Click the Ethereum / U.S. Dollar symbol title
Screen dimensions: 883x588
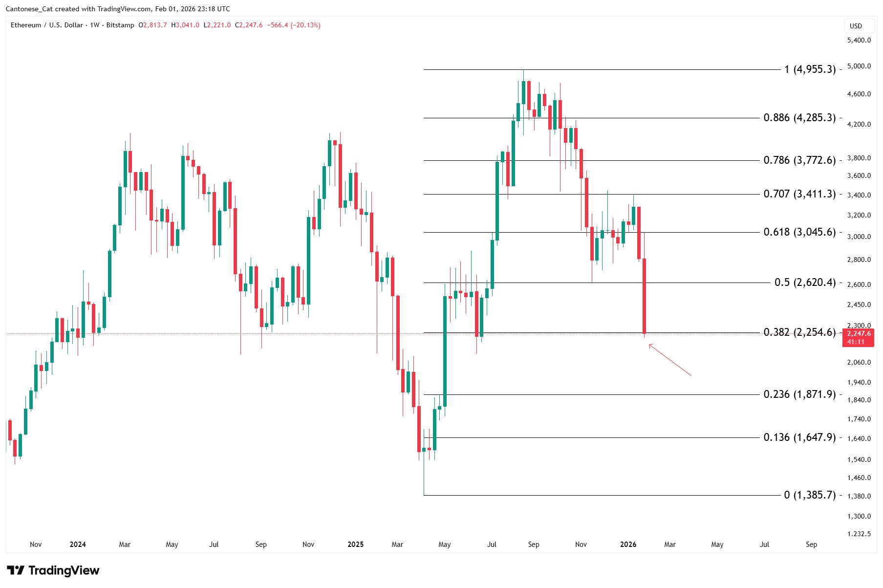click(47, 25)
